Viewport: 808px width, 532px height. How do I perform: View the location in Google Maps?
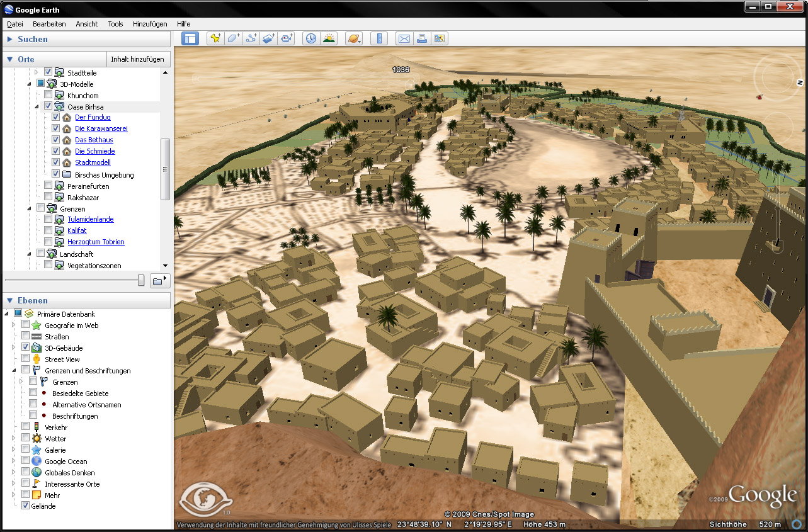tap(440, 38)
